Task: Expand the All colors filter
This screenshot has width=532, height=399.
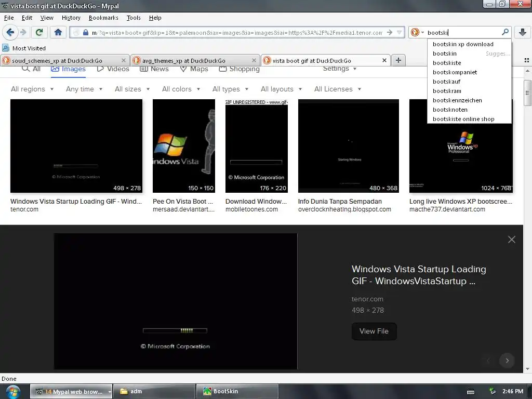Action: pos(181,89)
